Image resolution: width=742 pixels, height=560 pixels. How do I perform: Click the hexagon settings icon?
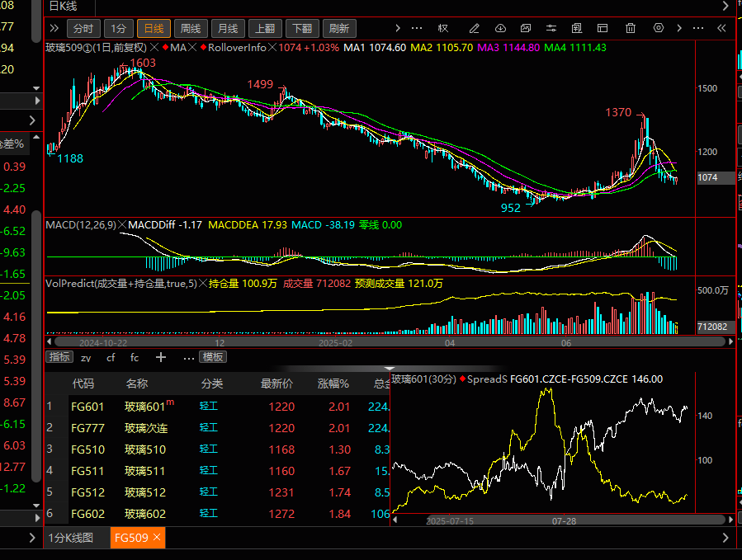(x=658, y=28)
